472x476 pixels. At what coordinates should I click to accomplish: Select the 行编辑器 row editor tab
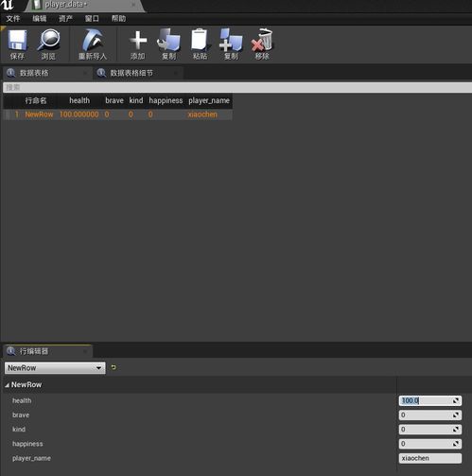(34, 351)
